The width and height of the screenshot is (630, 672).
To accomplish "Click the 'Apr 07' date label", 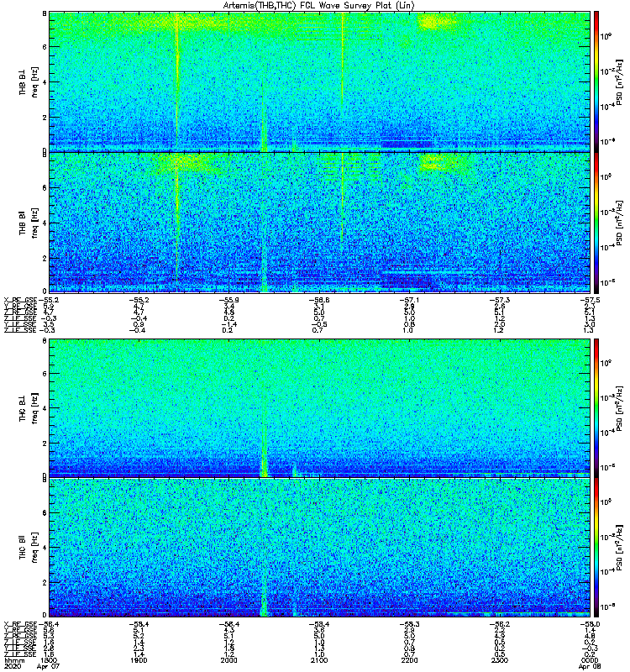I will [49, 666].
